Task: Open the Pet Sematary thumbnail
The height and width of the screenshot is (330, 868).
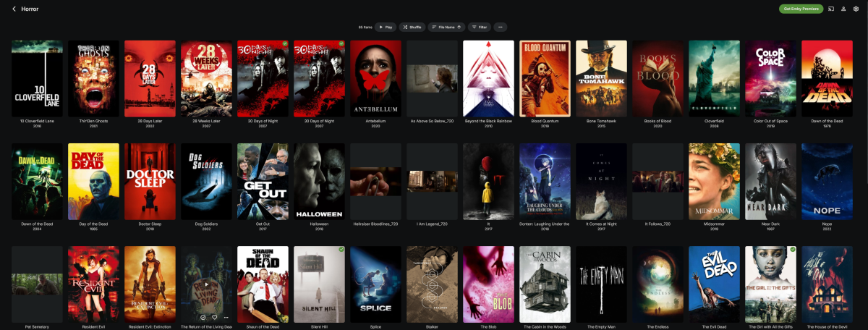Action: coord(37,284)
